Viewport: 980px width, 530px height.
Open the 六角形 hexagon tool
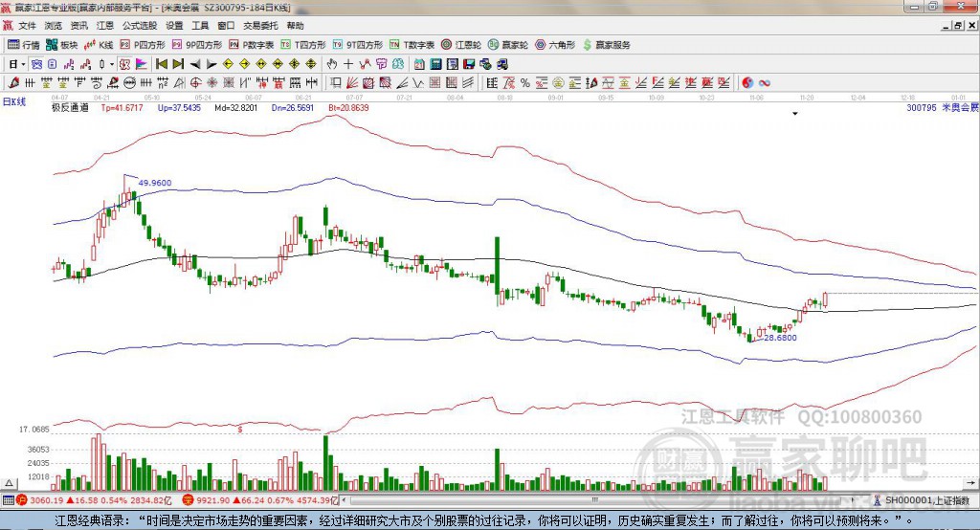(555, 45)
